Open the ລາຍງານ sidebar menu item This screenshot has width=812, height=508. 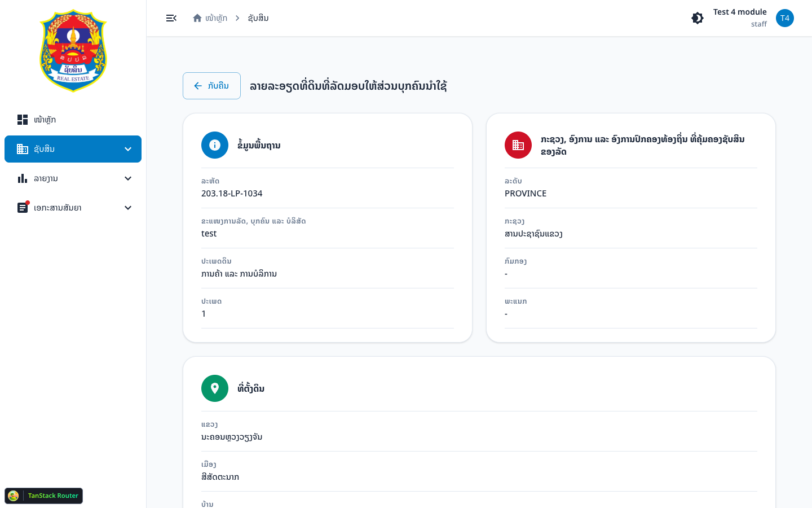(73, 178)
